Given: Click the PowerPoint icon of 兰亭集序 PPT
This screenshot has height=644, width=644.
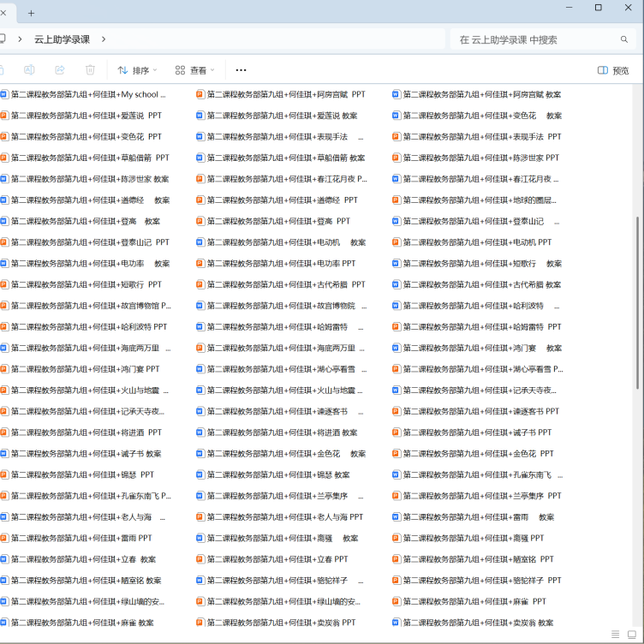Looking at the screenshot, I should 396,496.
